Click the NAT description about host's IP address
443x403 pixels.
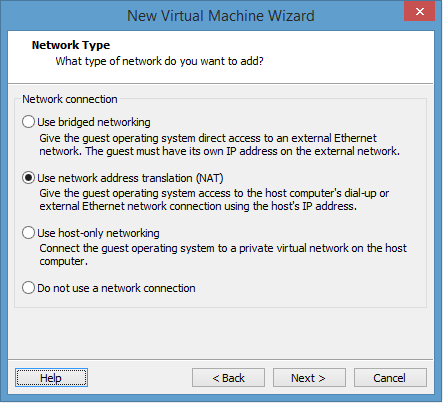coord(214,200)
